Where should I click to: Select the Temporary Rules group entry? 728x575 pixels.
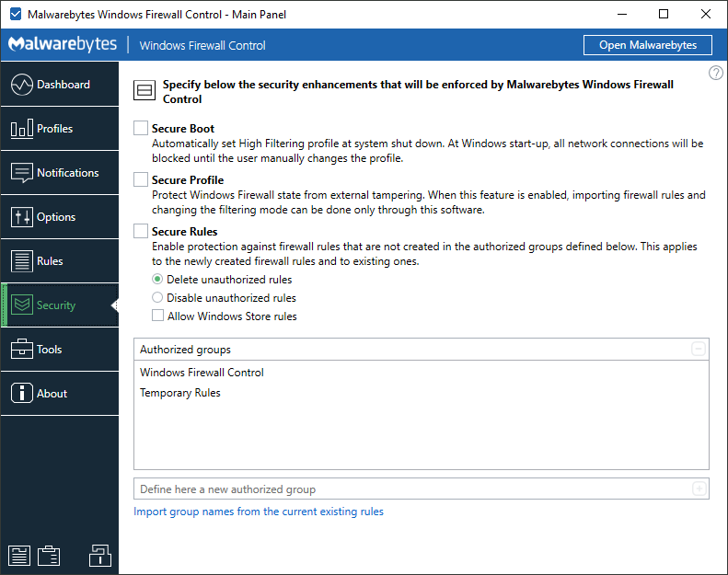[422, 393]
